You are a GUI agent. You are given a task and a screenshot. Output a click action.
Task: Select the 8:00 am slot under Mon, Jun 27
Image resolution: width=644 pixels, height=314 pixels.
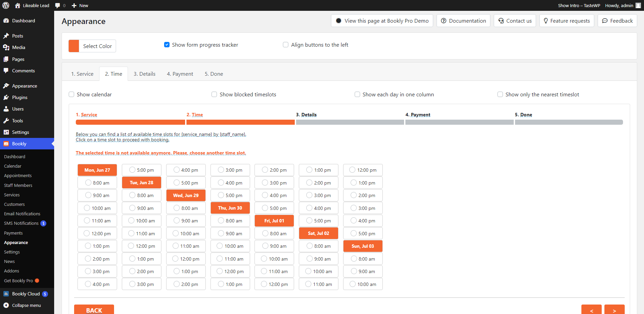(97, 183)
